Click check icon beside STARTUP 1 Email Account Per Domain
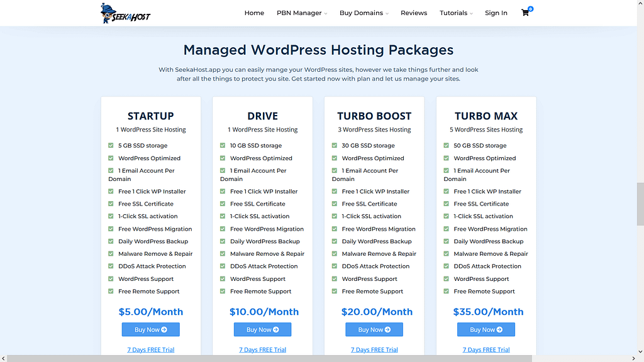This screenshot has height=362, width=644. pos(111,170)
